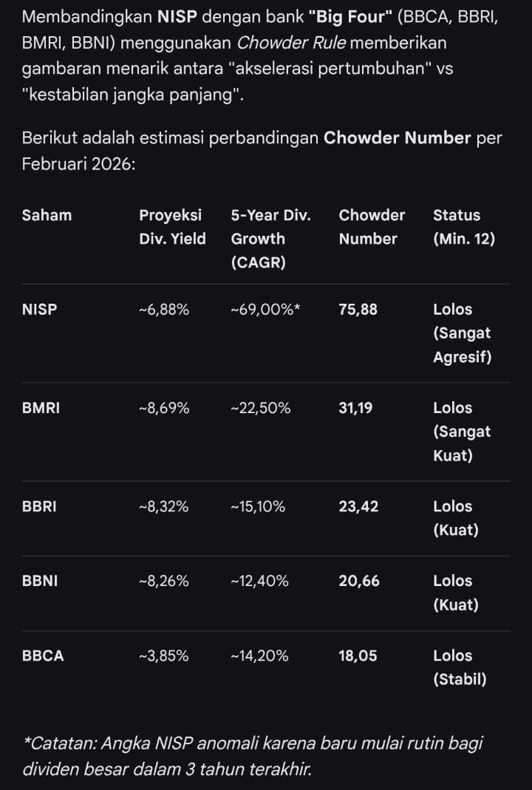Click NISP's Chowder Number 75,88

click(358, 310)
